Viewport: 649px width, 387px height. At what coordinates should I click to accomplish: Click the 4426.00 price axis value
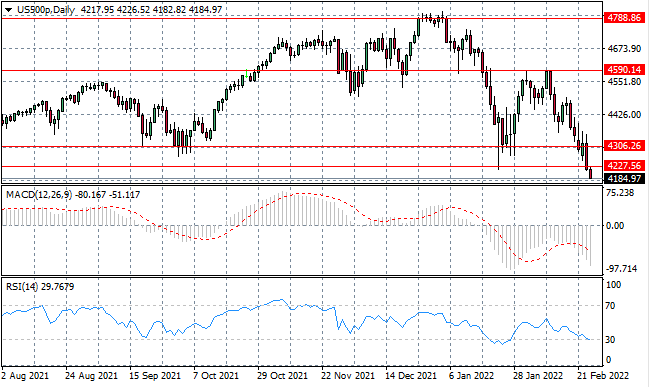coord(624,114)
